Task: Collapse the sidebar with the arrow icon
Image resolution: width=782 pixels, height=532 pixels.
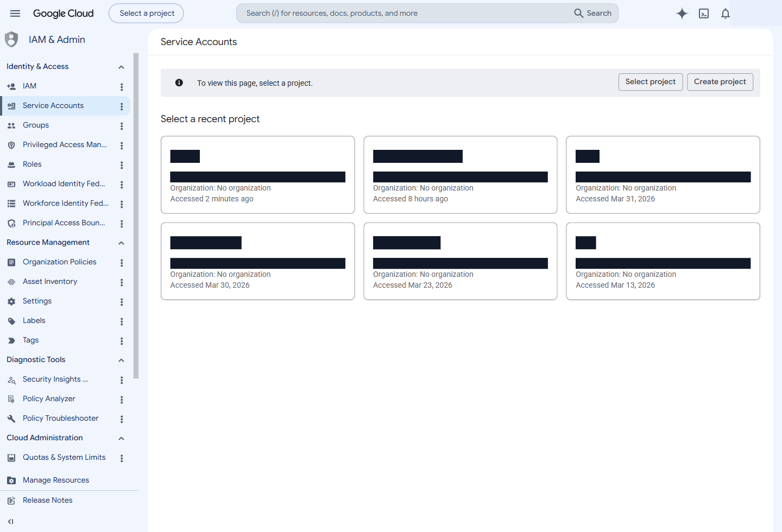Action: [x=11, y=522]
